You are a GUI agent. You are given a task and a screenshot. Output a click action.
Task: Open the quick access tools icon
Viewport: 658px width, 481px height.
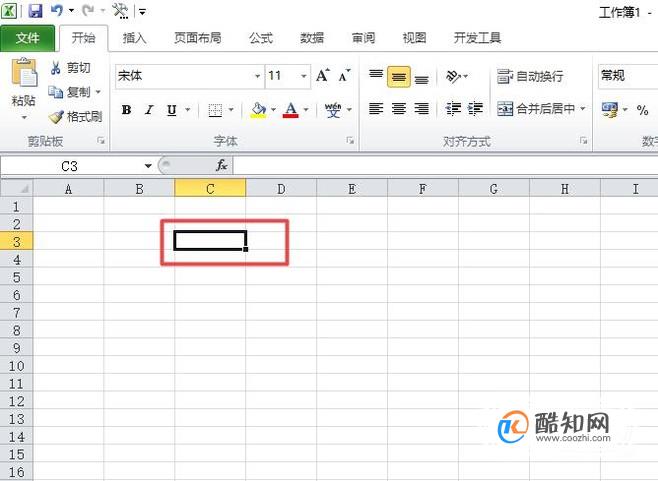click(x=120, y=11)
